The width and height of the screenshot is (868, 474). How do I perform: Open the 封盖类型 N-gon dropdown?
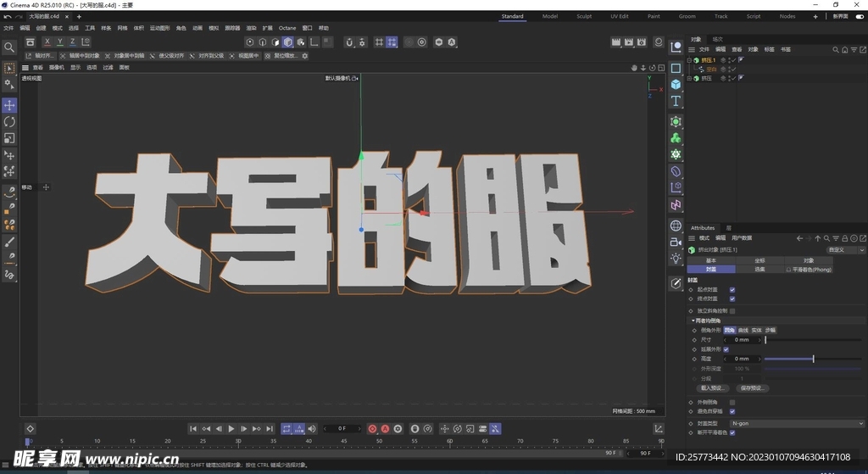(x=796, y=423)
